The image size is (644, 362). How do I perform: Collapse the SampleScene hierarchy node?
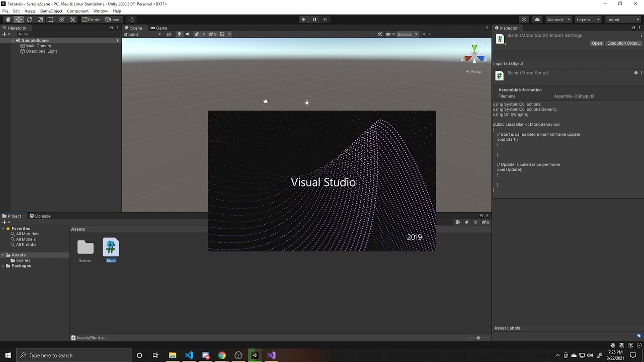coord(14,40)
